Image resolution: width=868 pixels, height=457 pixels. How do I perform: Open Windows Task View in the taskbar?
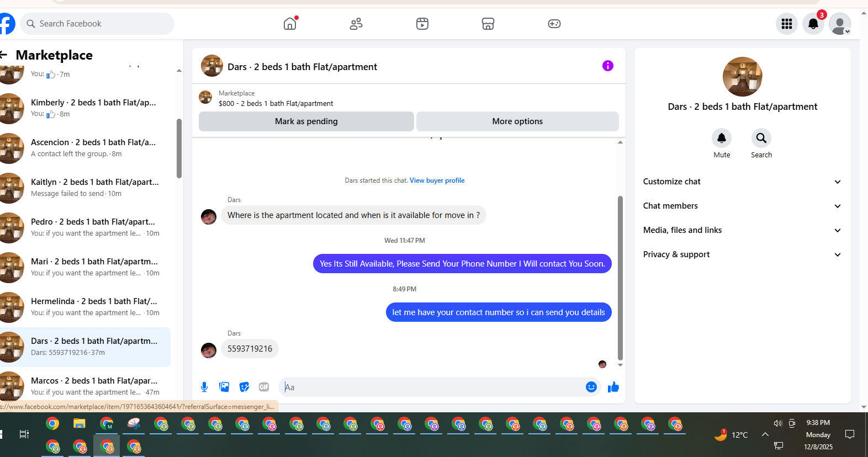point(24,434)
